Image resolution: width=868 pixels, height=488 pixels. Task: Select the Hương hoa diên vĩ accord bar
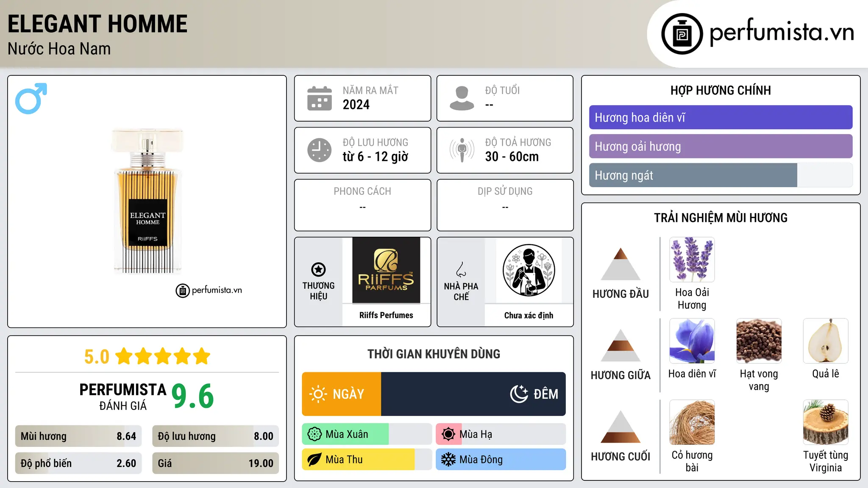[721, 117]
